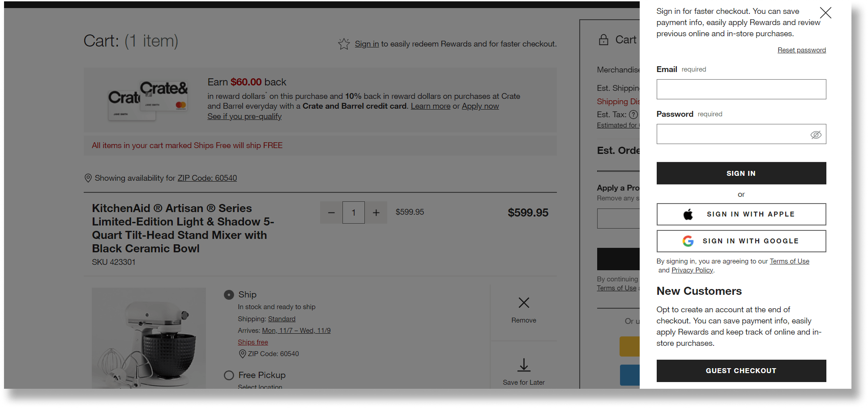The width and height of the screenshot is (868, 408).
Task: Click the Crate and Barrel credit card image
Action: click(148, 100)
